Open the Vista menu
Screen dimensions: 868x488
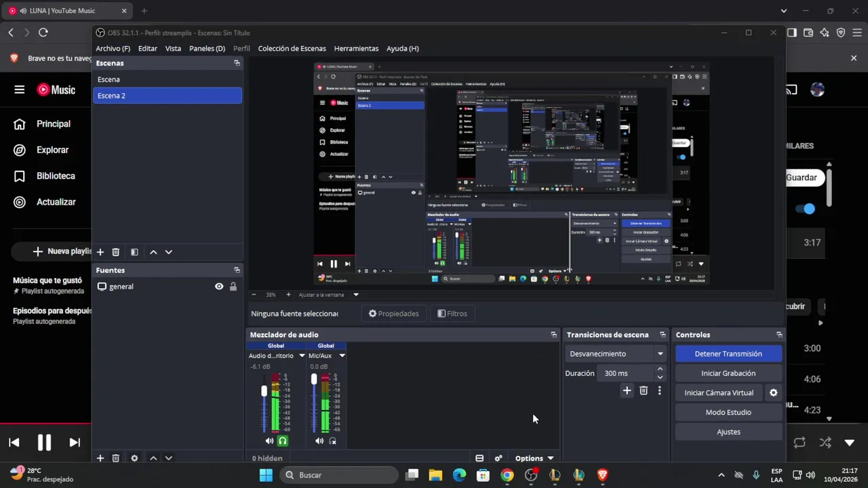[173, 49]
